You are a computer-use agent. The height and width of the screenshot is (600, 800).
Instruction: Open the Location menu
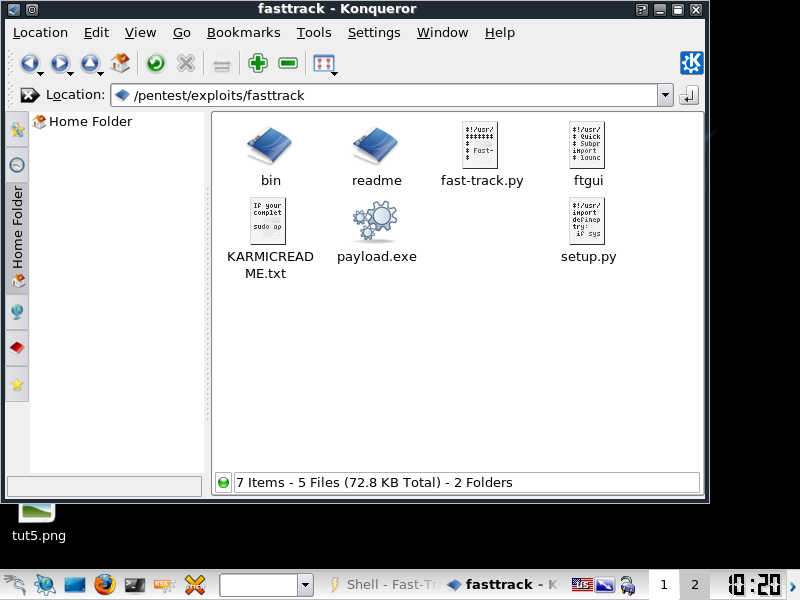pos(40,33)
